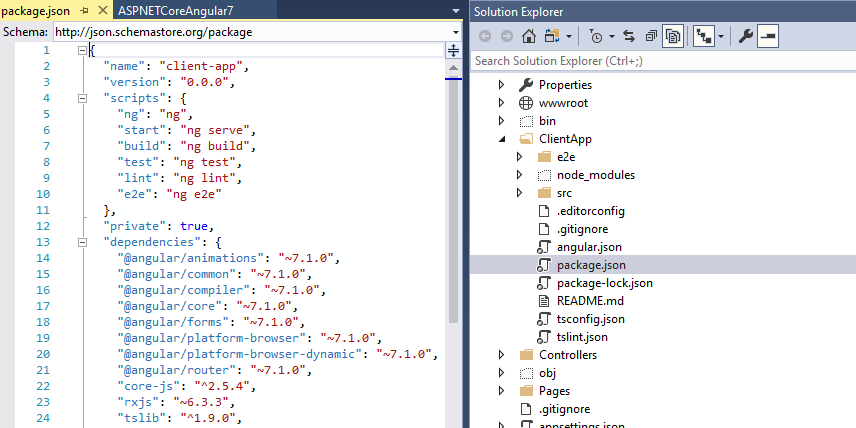This screenshot has width=856, height=428.
Task: Click the document icon beside README.md
Action: tap(543, 301)
